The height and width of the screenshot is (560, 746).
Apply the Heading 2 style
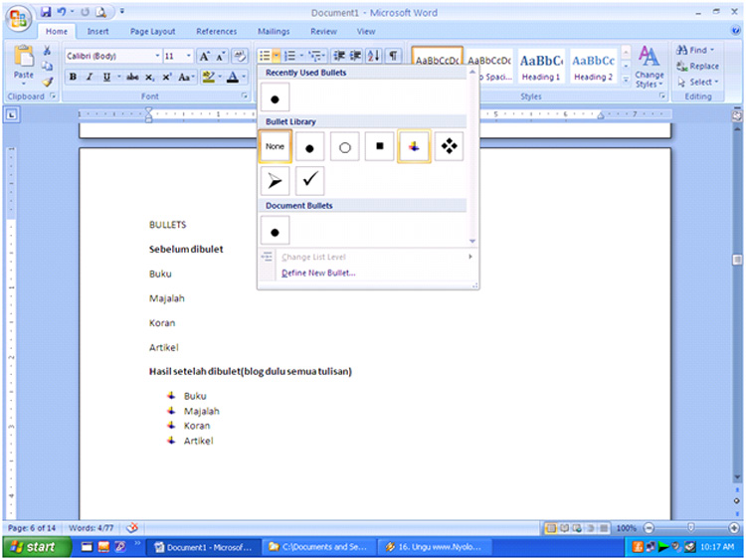point(593,66)
